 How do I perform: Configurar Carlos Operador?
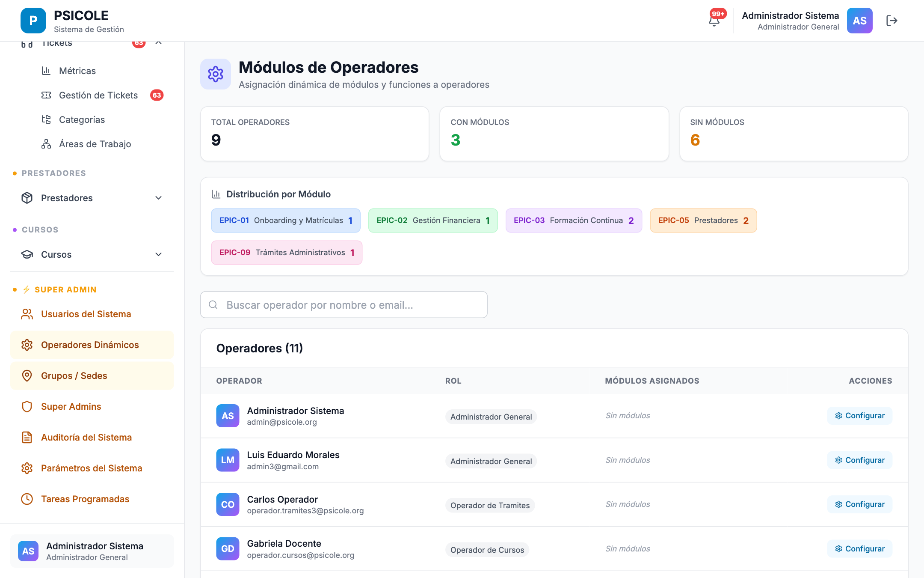860,504
